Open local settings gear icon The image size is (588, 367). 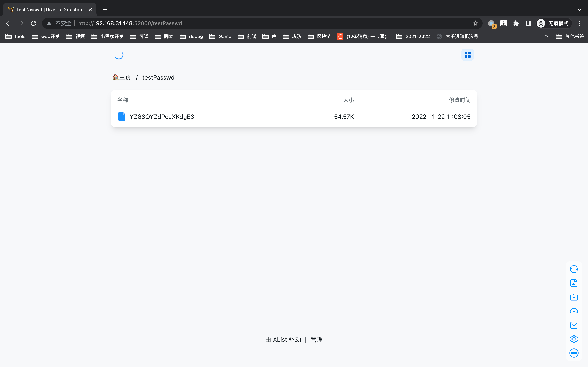[x=574, y=339]
